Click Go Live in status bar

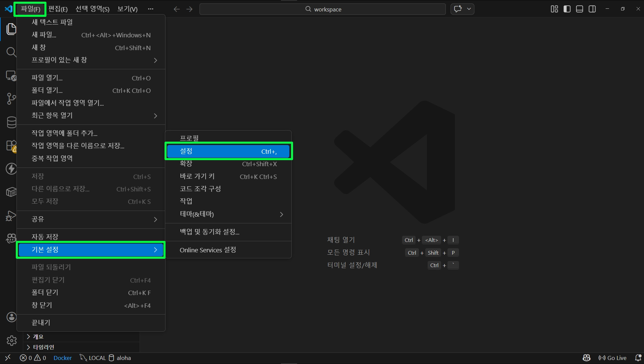612,358
